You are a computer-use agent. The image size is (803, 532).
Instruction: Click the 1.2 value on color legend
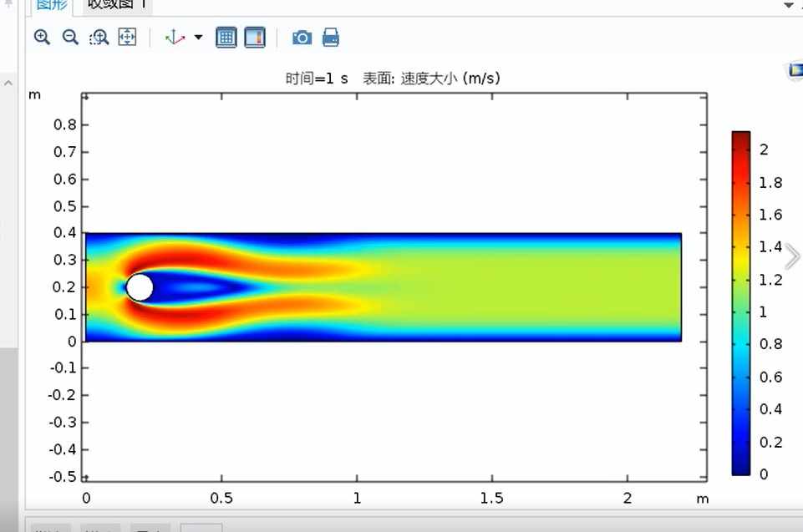click(770, 280)
